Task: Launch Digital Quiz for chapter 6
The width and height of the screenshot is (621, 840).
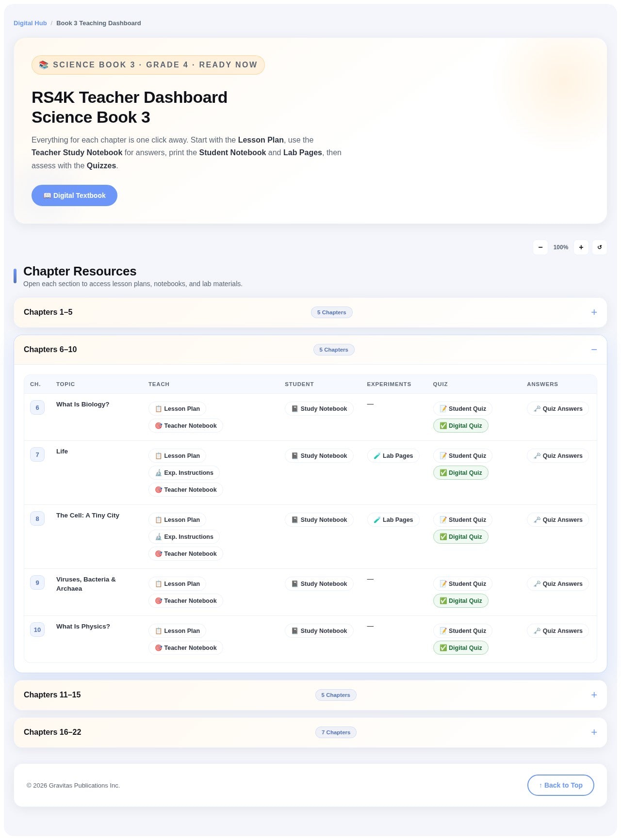Action: pos(461,426)
